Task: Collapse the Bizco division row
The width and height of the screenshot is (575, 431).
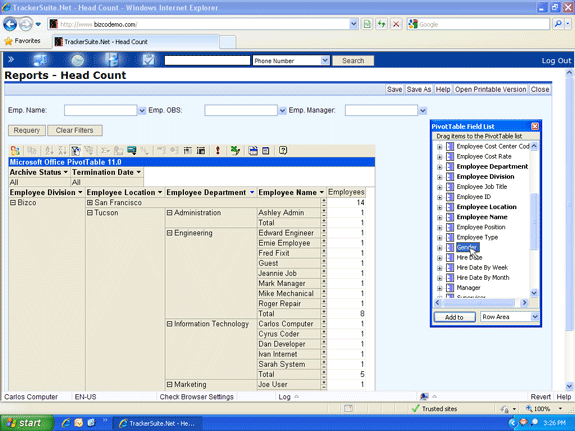Action: point(13,202)
